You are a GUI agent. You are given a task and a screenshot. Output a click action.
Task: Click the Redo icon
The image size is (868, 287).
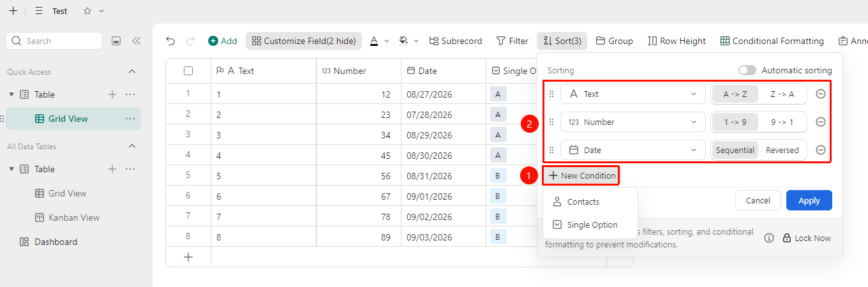[190, 41]
